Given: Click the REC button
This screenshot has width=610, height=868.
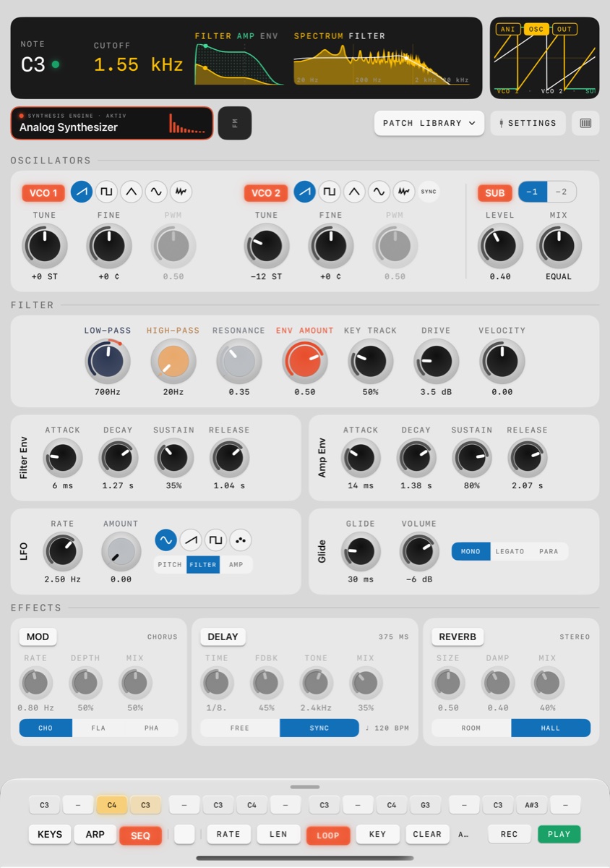Looking at the screenshot, I should pos(510,834).
